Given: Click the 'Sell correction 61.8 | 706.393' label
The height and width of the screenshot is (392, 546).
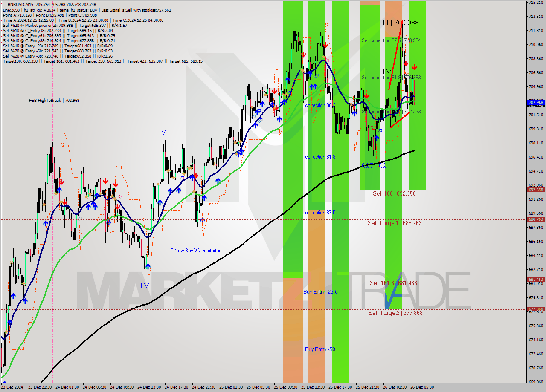Looking at the screenshot, I should pos(391,78).
